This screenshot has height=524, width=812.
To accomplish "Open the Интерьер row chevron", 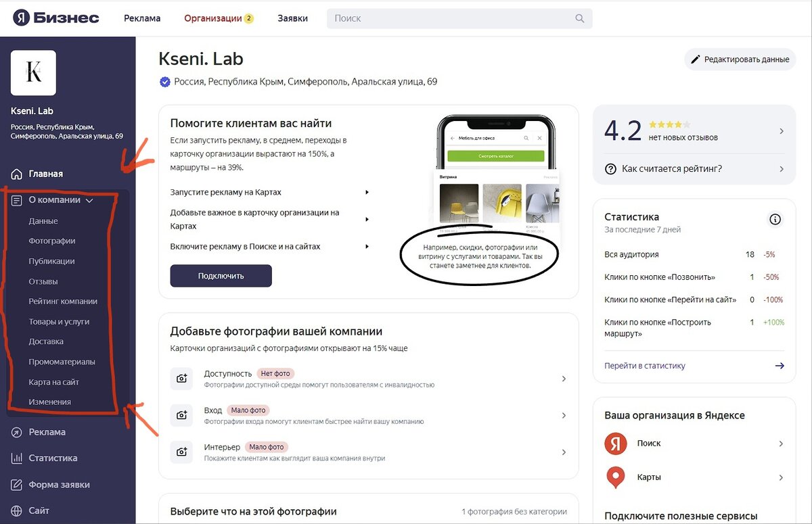I will pyautogui.click(x=564, y=452).
